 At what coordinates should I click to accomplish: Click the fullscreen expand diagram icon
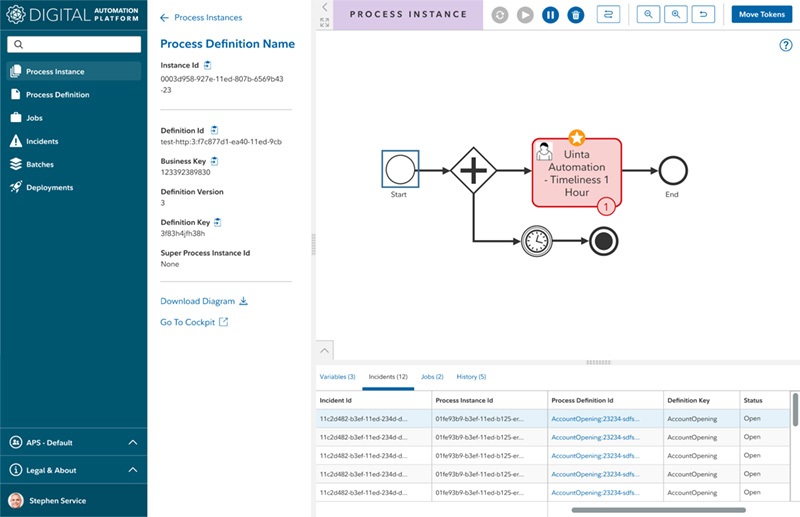pyautogui.click(x=324, y=22)
